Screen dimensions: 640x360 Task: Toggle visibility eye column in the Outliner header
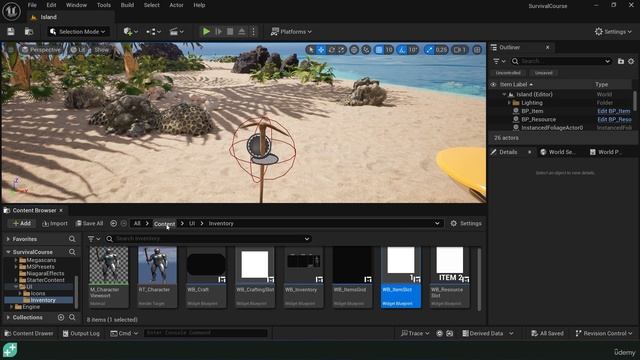493,84
